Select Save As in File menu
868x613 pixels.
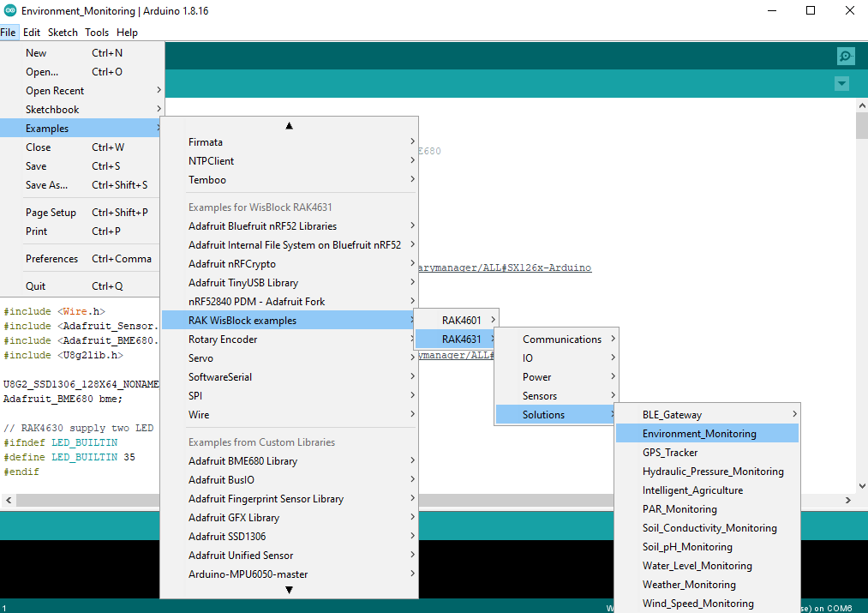46,185
